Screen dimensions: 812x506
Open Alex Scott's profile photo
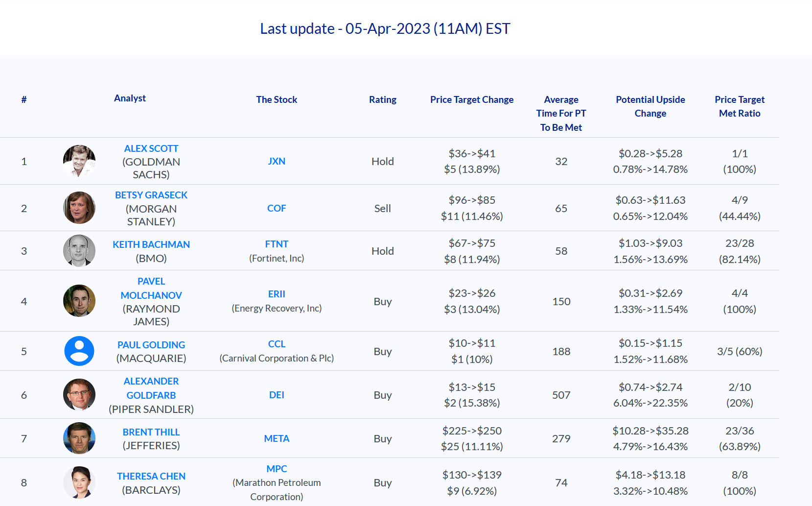pyautogui.click(x=79, y=161)
